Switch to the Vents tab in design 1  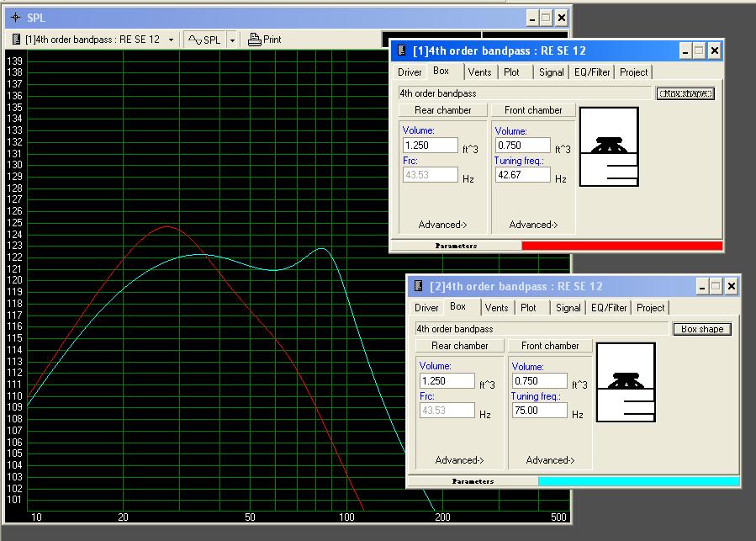[x=479, y=72]
